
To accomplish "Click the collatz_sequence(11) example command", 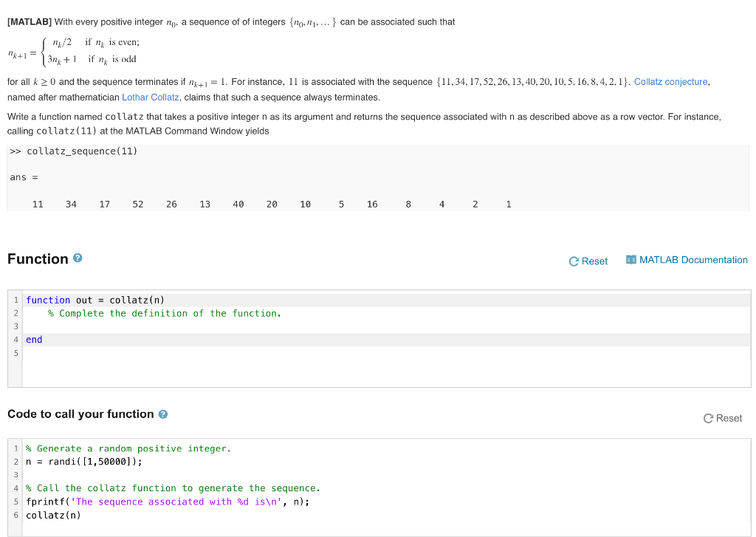I will click(x=82, y=151).
